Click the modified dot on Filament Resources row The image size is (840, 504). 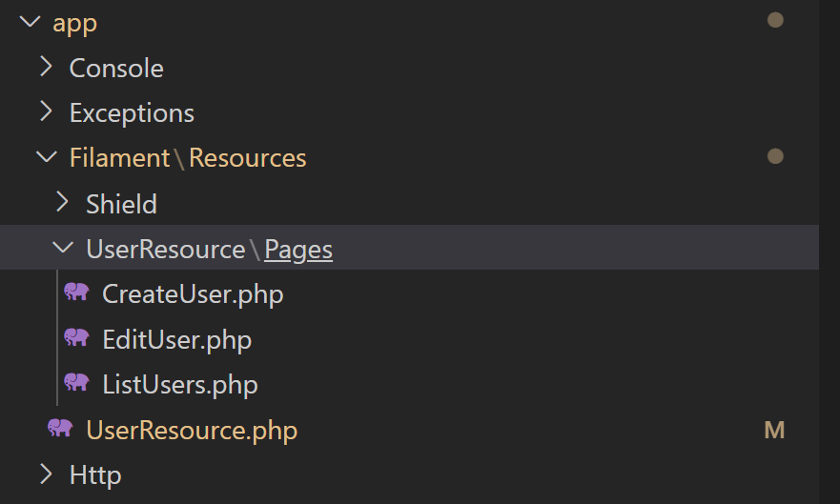click(775, 156)
